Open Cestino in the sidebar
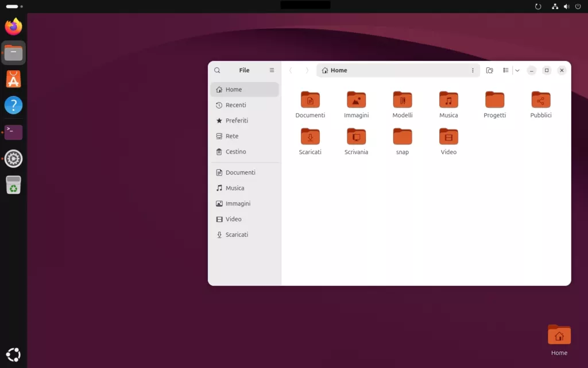The image size is (588, 368). (x=245, y=152)
